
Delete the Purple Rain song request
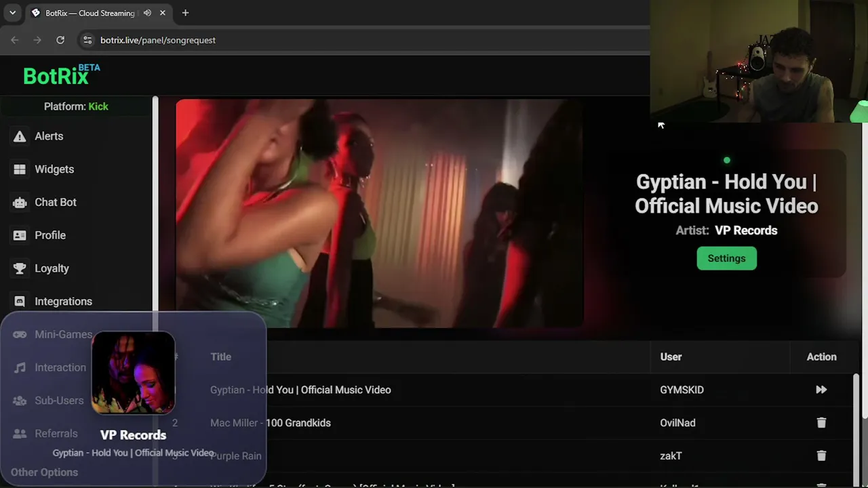tap(821, 456)
